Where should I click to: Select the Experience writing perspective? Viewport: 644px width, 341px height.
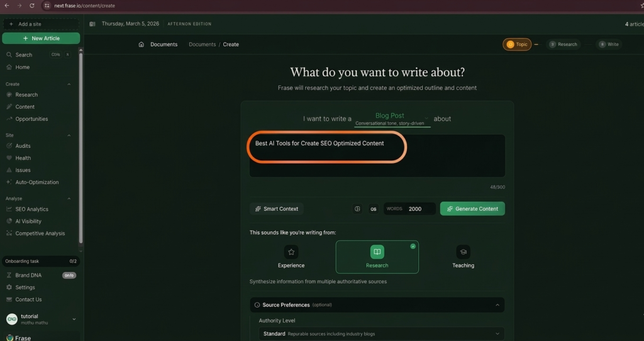click(291, 257)
